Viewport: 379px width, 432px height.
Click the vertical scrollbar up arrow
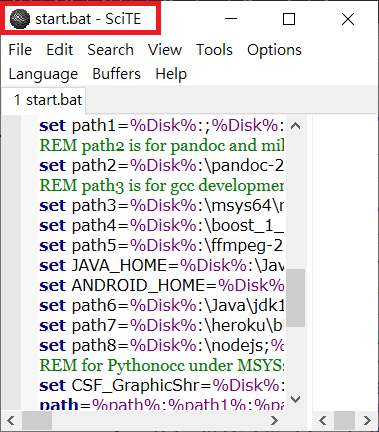coord(295,126)
